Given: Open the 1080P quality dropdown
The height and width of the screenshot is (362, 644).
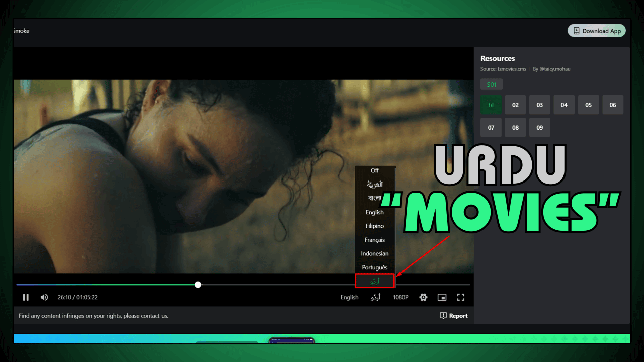Looking at the screenshot, I should coord(400,297).
